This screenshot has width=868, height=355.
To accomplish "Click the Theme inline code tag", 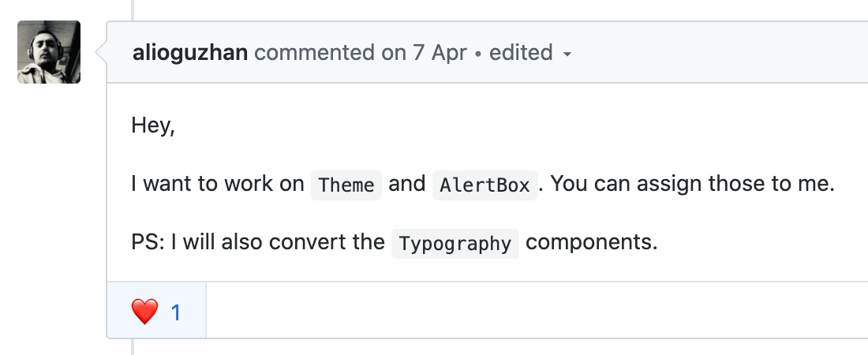I will (x=346, y=185).
